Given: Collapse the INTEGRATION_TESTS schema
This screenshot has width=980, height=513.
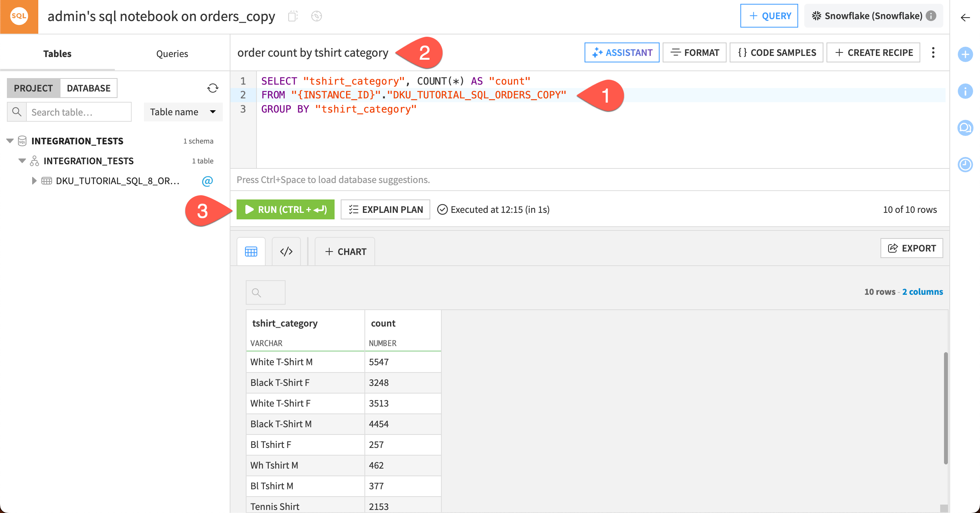Looking at the screenshot, I should pos(22,160).
